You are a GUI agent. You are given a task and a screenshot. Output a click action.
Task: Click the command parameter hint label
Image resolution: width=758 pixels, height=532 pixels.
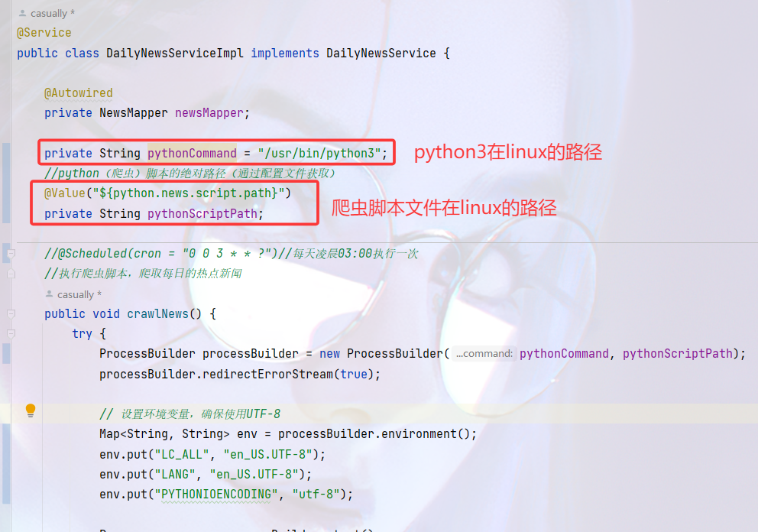click(484, 354)
